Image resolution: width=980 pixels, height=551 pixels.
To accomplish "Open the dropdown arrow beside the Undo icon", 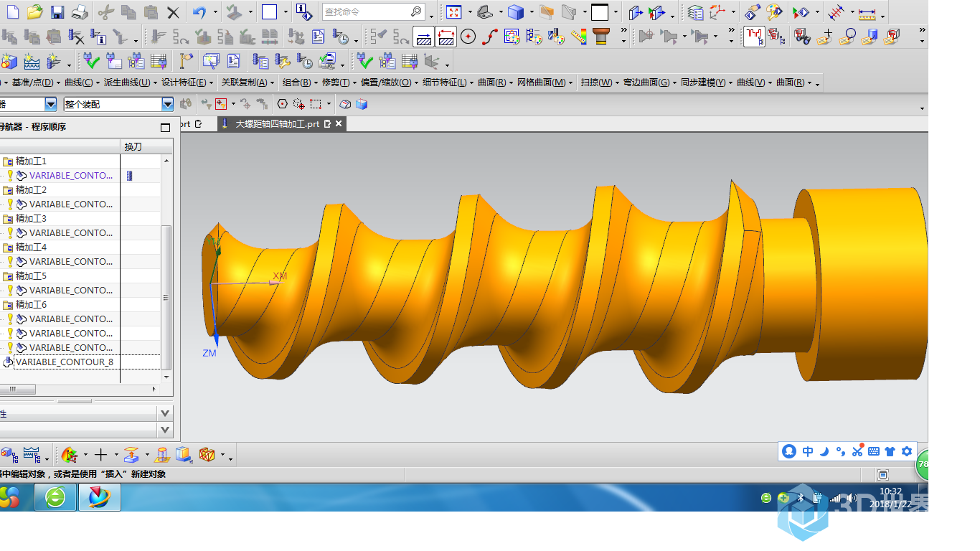I will coord(216,13).
